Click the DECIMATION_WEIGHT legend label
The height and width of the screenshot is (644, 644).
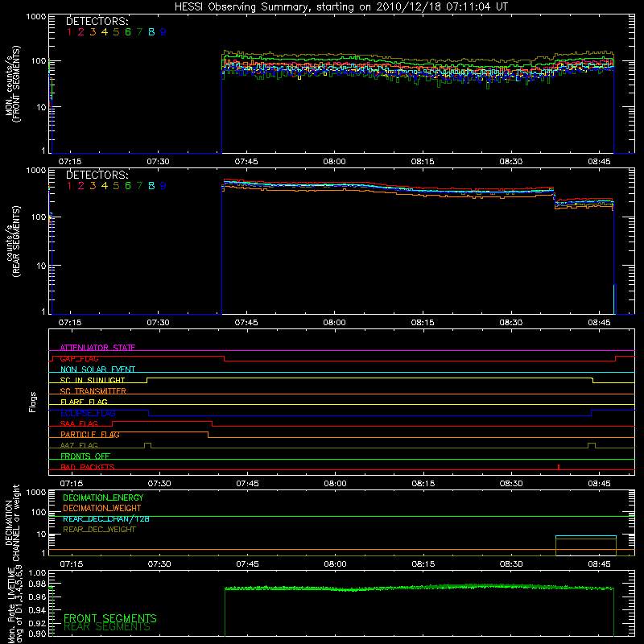coord(102,508)
